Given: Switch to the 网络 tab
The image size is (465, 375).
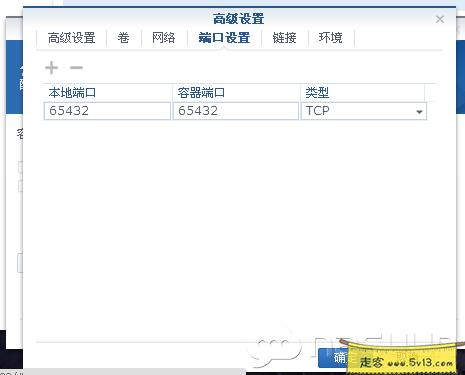Looking at the screenshot, I should (164, 38).
